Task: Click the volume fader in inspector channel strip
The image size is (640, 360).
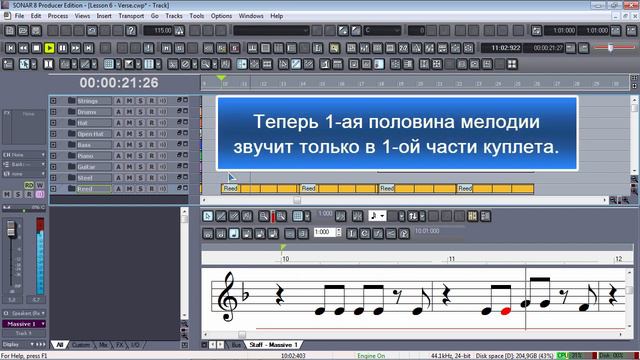Action: 11,229
